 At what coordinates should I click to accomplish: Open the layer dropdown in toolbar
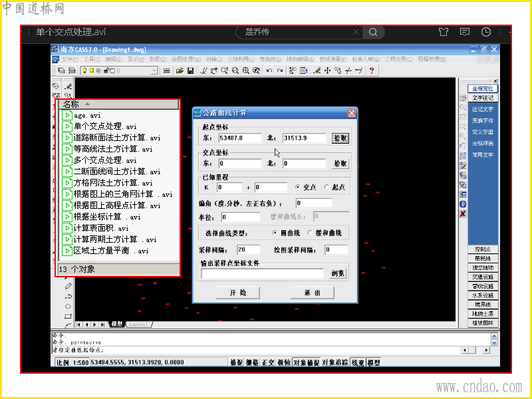point(154,70)
